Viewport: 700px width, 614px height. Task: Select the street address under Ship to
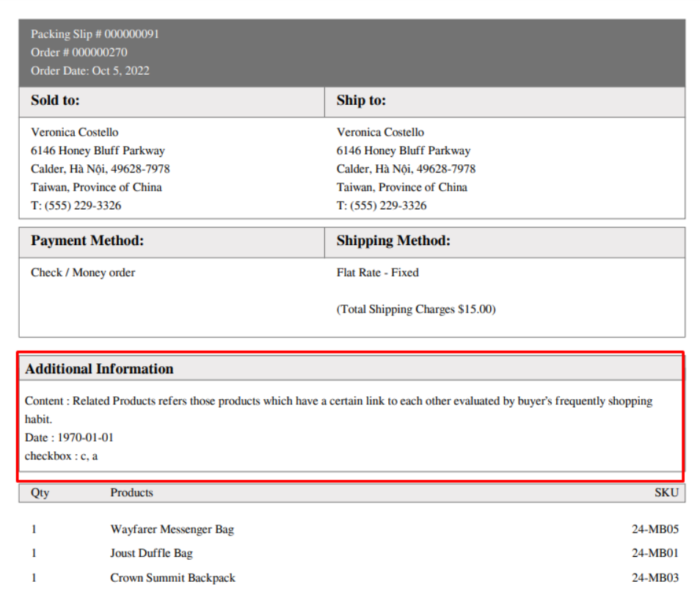click(x=403, y=150)
